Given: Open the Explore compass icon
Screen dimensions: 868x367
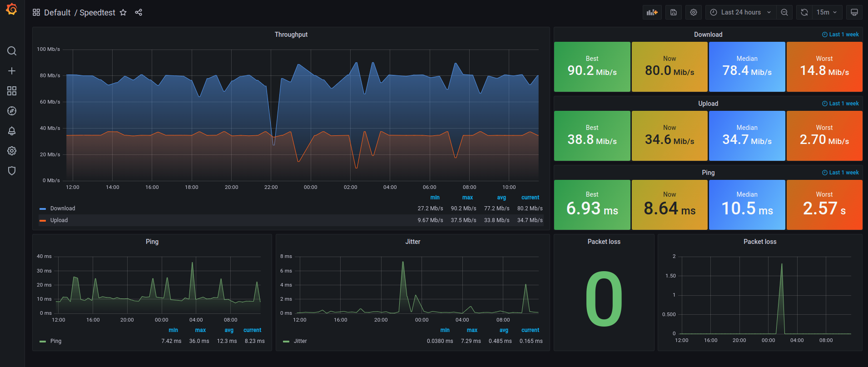Looking at the screenshot, I should tap(12, 111).
